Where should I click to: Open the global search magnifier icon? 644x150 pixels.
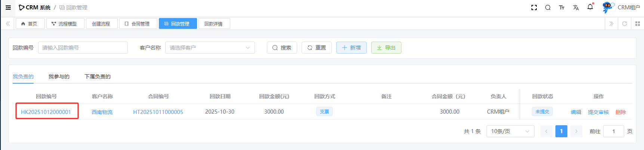[x=548, y=7]
